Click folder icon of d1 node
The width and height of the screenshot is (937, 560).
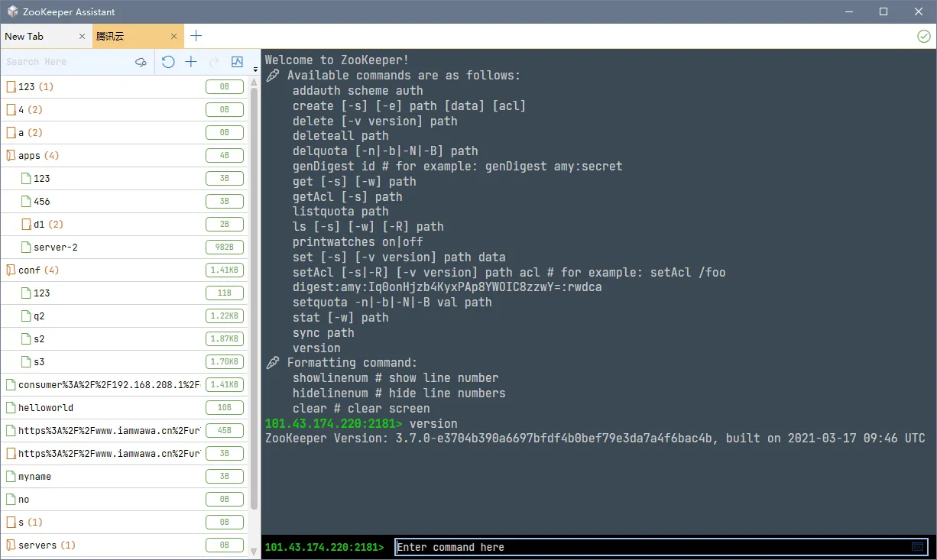(27, 225)
